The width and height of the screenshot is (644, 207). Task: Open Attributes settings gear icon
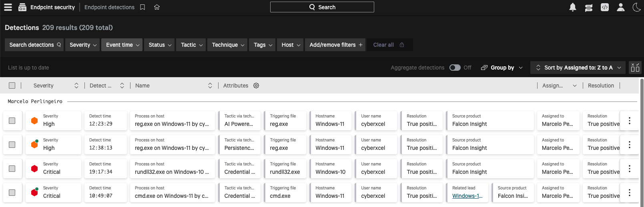click(x=256, y=86)
